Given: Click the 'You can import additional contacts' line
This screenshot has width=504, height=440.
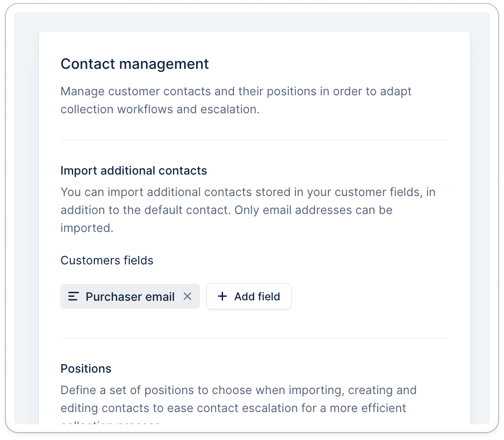Looking at the screenshot, I should [248, 192].
